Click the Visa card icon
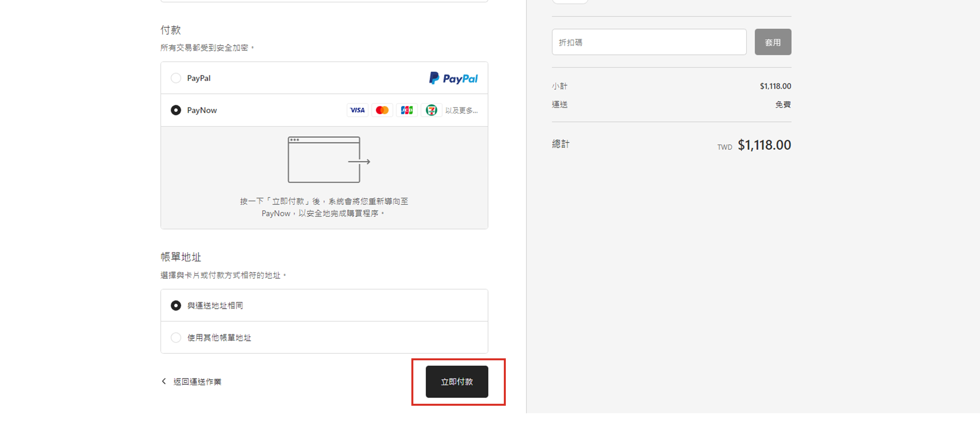 (x=357, y=110)
